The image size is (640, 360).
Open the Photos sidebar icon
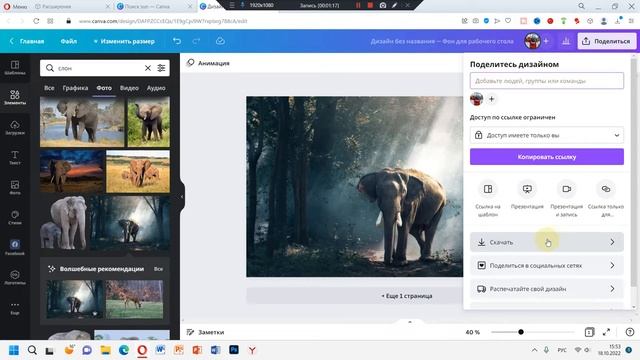pyautogui.click(x=15, y=187)
